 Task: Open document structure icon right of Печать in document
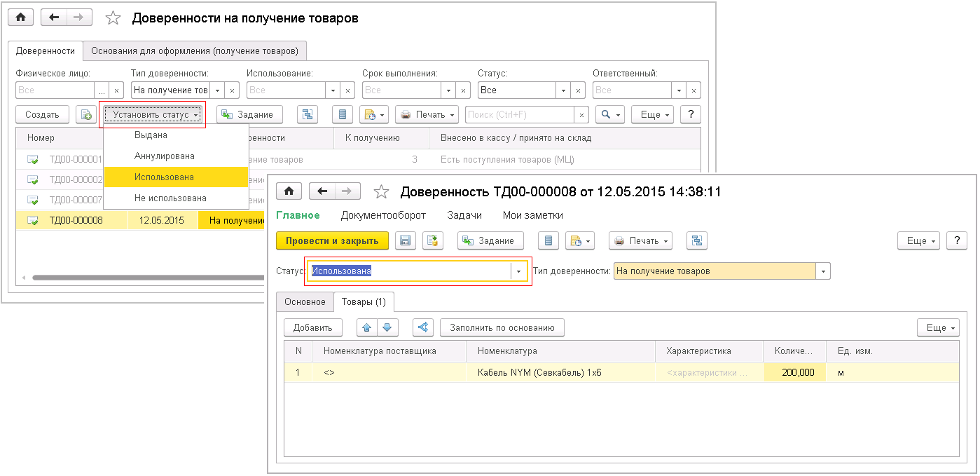[x=696, y=240]
